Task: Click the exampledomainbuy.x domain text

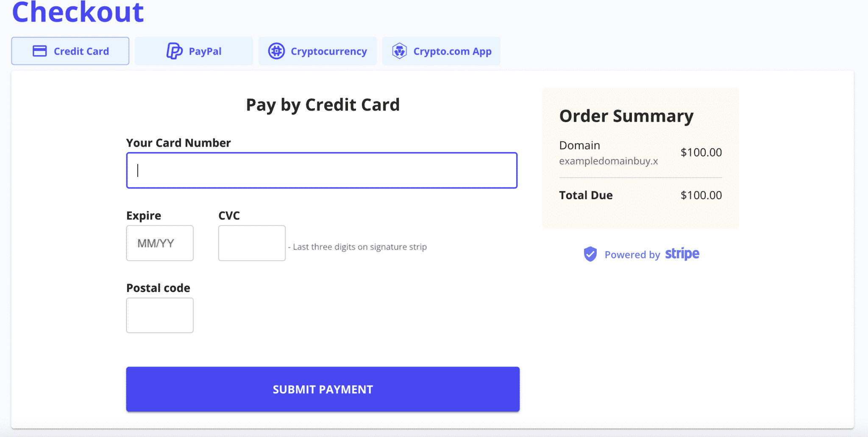Action: click(608, 161)
